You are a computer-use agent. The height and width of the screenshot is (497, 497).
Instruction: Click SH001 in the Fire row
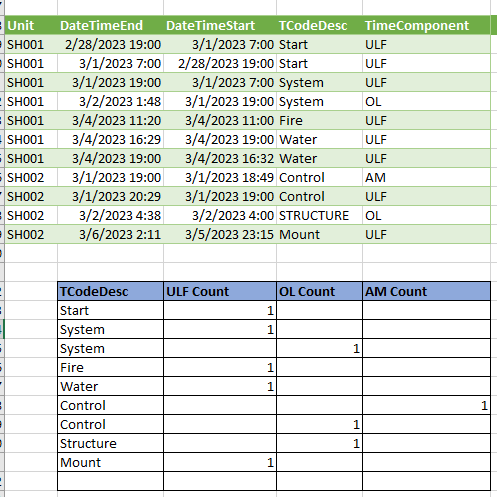[x=31, y=120]
